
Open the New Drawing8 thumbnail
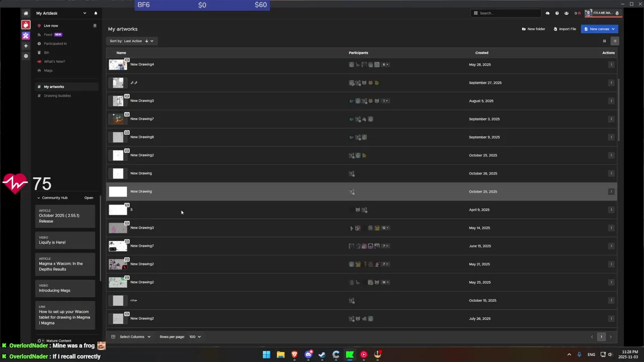[x=118, y=137]
